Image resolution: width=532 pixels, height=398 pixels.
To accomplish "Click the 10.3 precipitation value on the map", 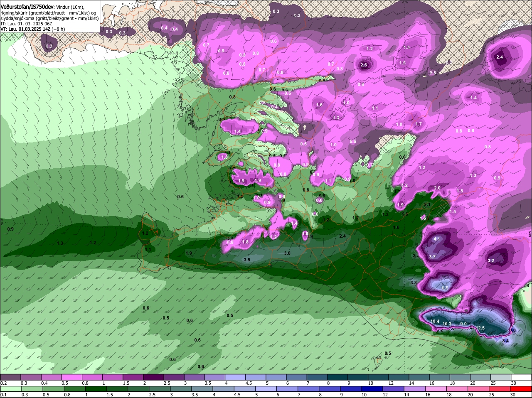I will pos(447,324).
